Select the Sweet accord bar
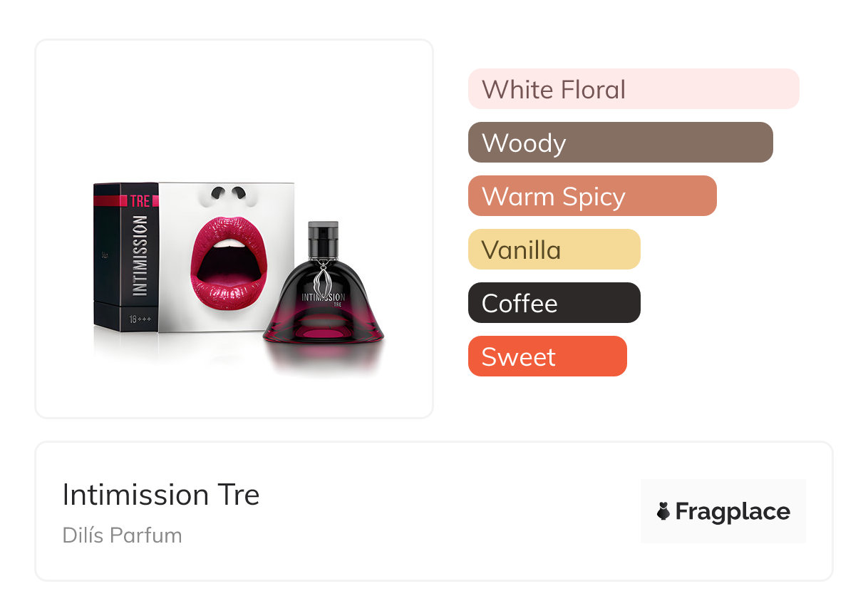868x616 pixels. click(547, 356)
